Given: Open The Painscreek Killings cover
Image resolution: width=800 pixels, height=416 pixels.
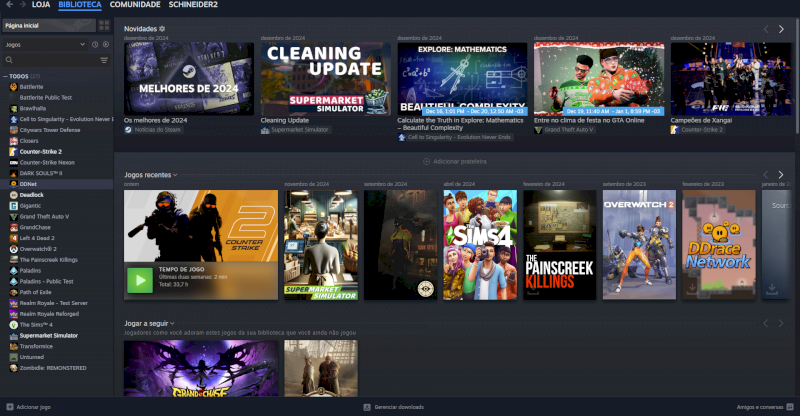Looking at the screenshot, I should tap(560, 245).
